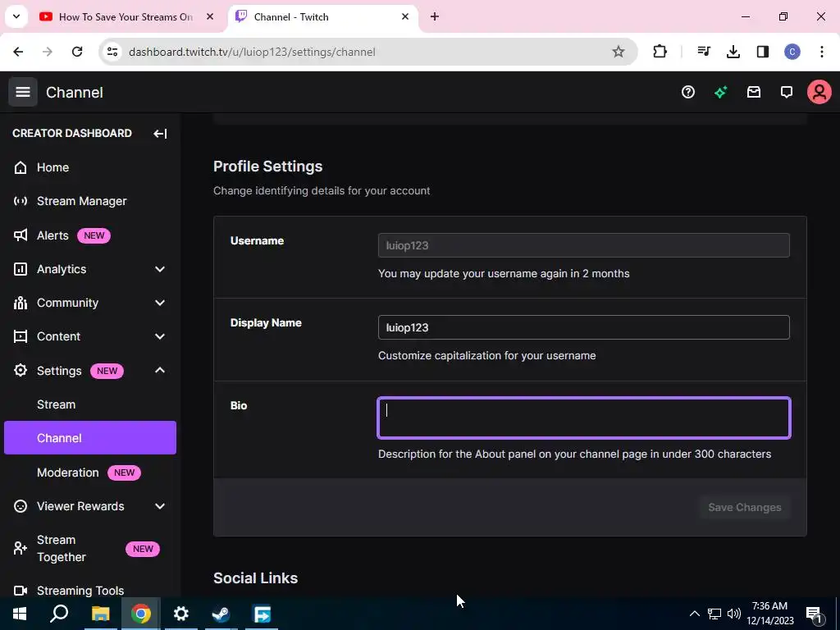840x630 pixels.
Task: Go back in browser history
Action: 18,52
